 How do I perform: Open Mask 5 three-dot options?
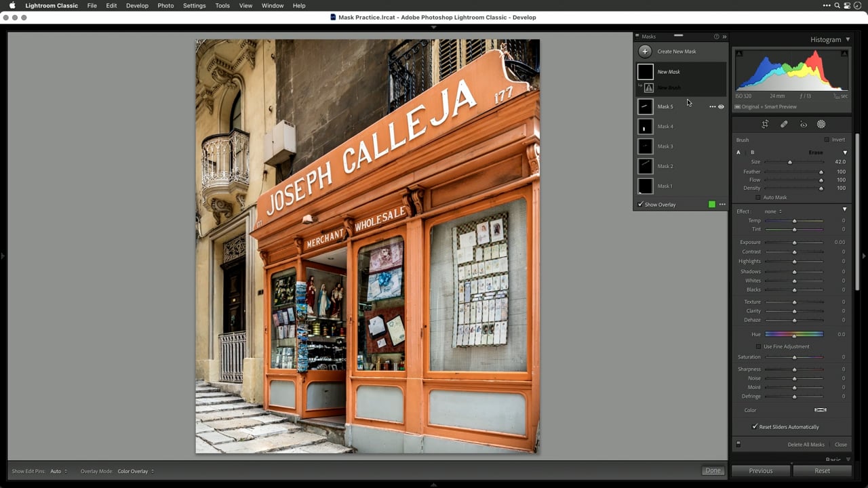[x=712, y=106]
